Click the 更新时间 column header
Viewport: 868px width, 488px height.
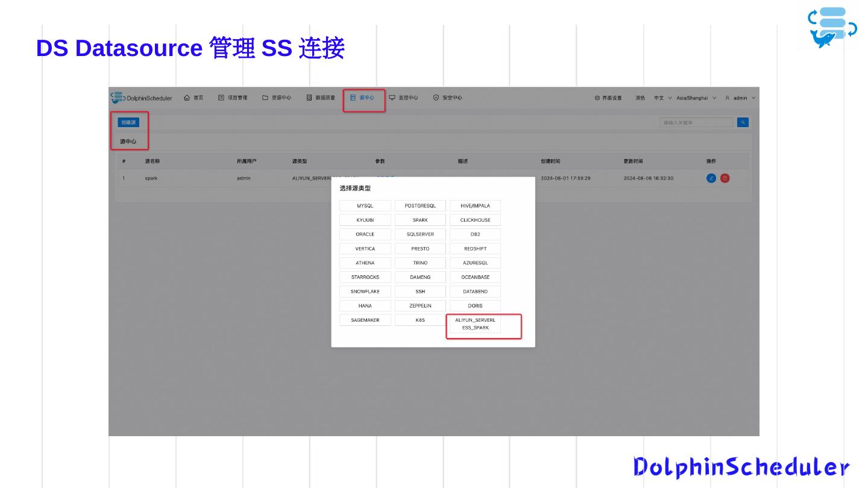(x=633, y=161)
